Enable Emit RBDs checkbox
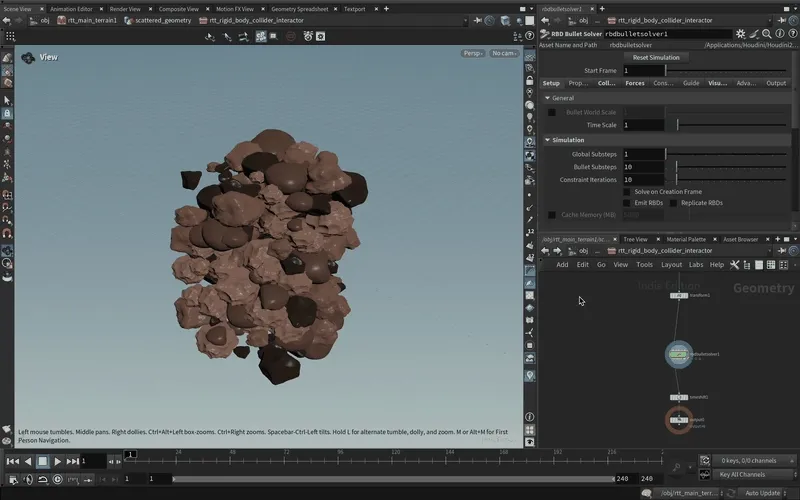Viewport: 800px width, 500px height. tap(627, 203)
